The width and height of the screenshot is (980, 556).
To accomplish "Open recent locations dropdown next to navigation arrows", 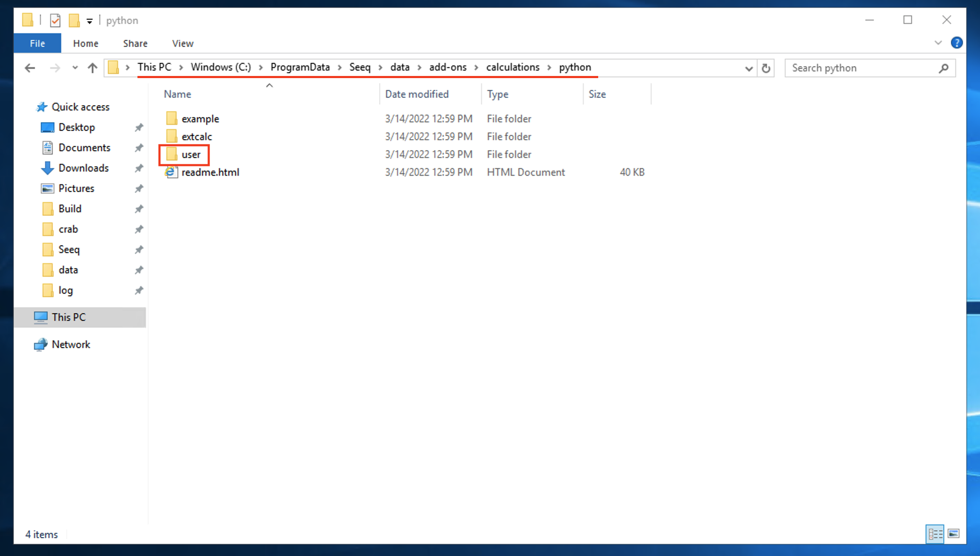I will 75,68.
